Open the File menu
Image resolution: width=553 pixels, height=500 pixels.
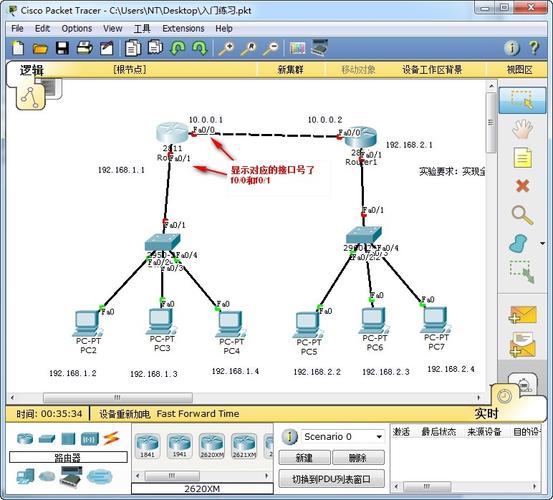tap(17, 28)
